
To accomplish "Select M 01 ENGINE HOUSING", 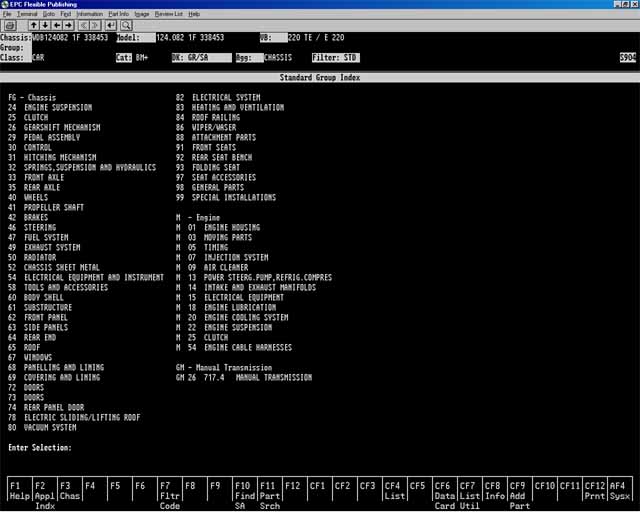I will coord(218,227).
